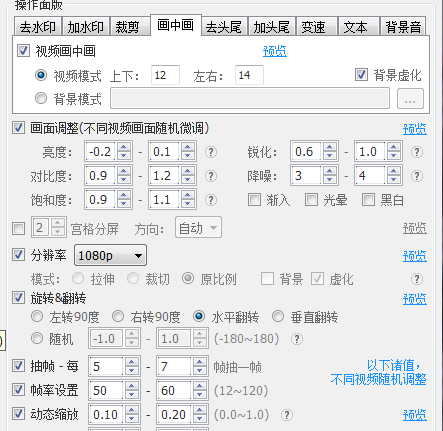Screen dimensions: 443x431
Task: Click 上下 value field showing 12
Action: pos(165,75)
